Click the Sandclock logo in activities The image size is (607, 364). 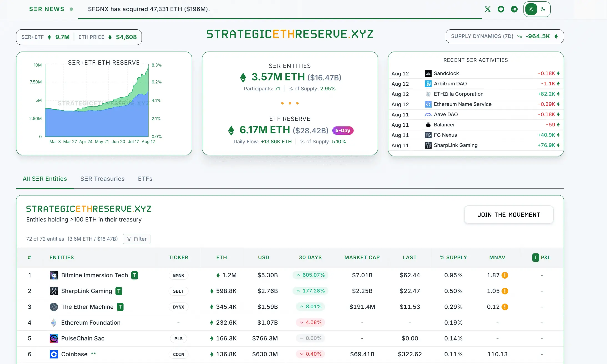(x=428, y=73)
